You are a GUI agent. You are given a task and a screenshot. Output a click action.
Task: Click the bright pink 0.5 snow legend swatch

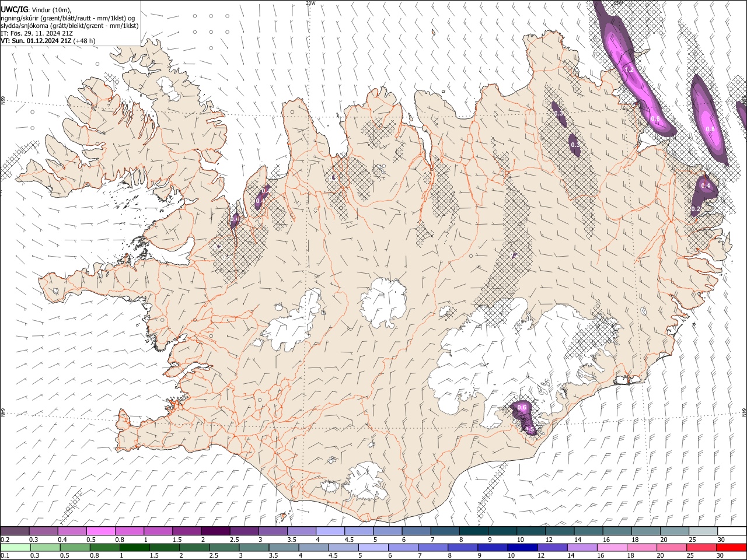coord(100,531)
